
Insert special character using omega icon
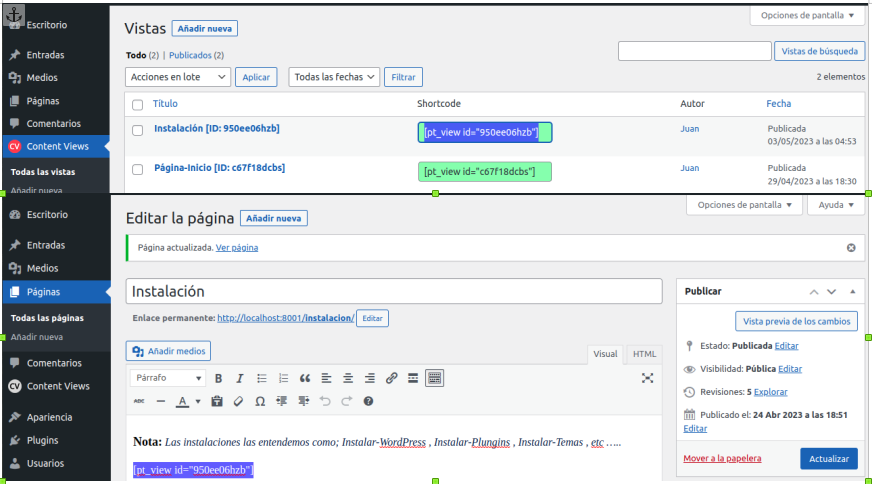(260, 401)
